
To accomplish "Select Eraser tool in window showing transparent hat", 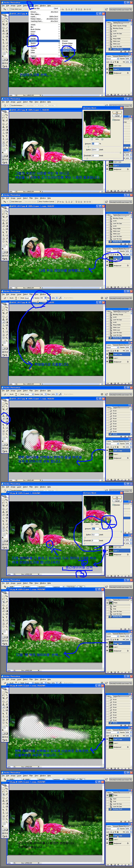I will click(x=3, y=419).
